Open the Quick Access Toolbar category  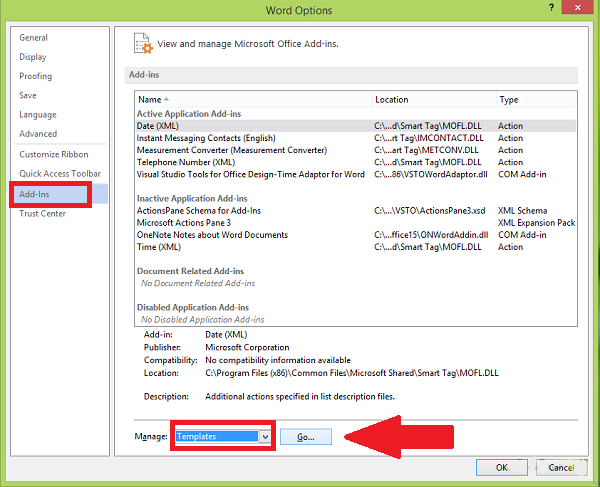[59, 173]
